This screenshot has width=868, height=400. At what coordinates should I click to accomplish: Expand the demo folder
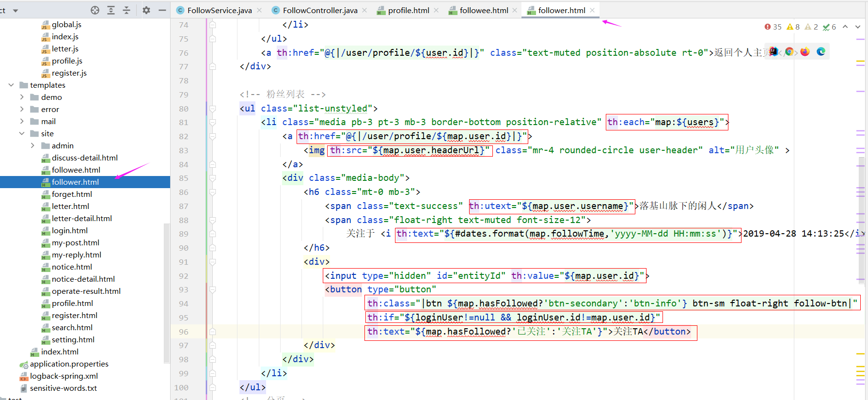pyautogui.click(x=22, y=97)
